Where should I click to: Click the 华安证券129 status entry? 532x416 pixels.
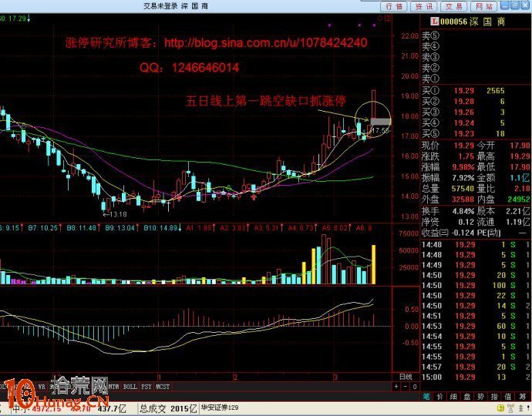[220, 408]
